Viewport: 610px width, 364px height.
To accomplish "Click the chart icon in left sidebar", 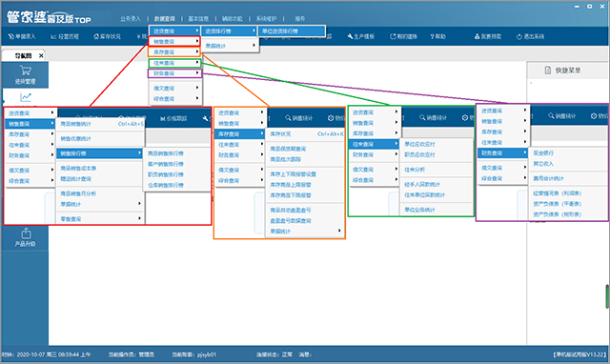I will click(x=26, y=97).
